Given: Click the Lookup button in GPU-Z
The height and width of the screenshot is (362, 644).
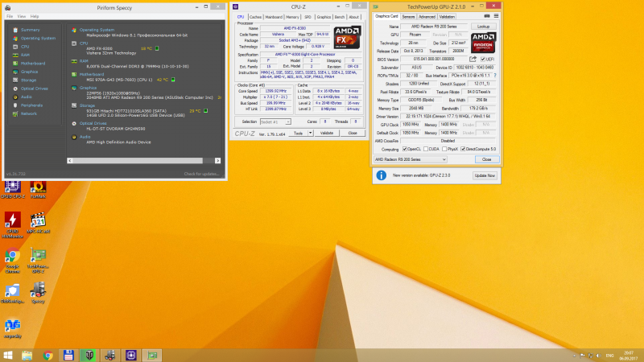Looking at the screenshot, I should point(484,27).
